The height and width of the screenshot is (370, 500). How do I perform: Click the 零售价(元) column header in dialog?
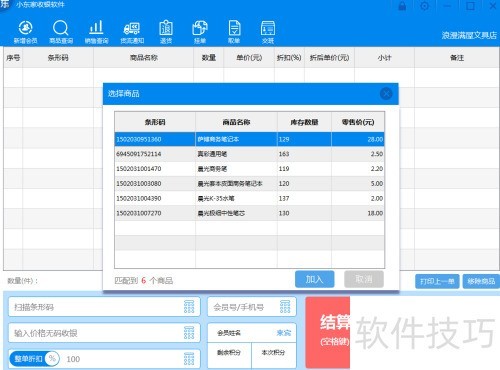[x=358, y=122]
